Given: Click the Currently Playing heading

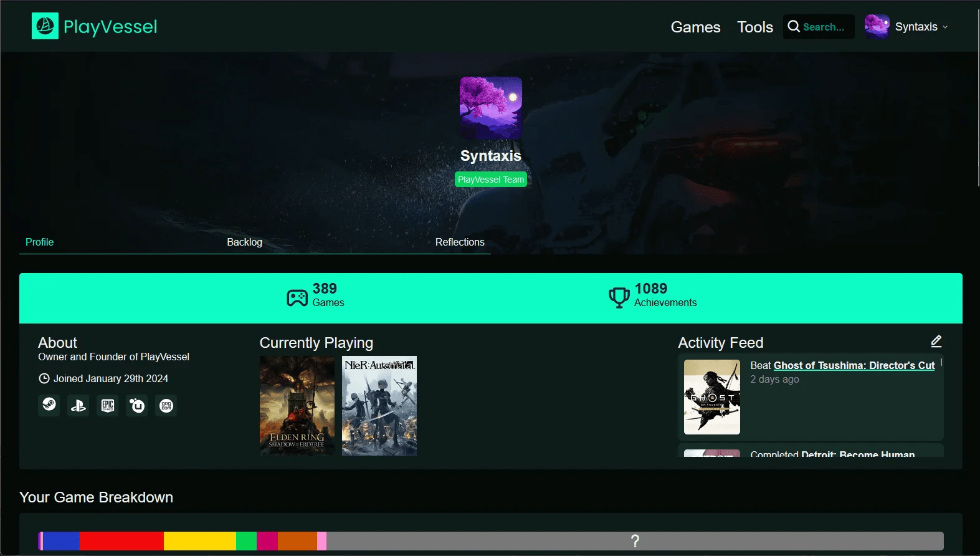Looking at the screenshot, I should pyautogui.click(x=316, y=343).
